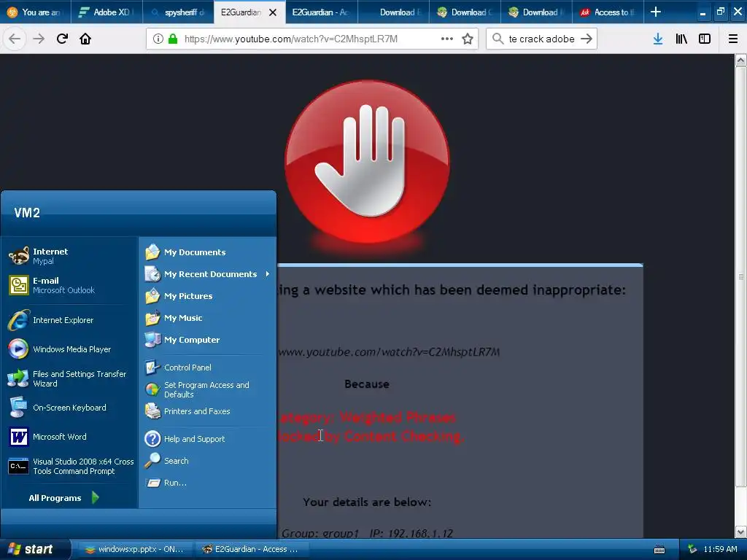Click the 'IP: 192.168.1.12' text

pos(411,533)
